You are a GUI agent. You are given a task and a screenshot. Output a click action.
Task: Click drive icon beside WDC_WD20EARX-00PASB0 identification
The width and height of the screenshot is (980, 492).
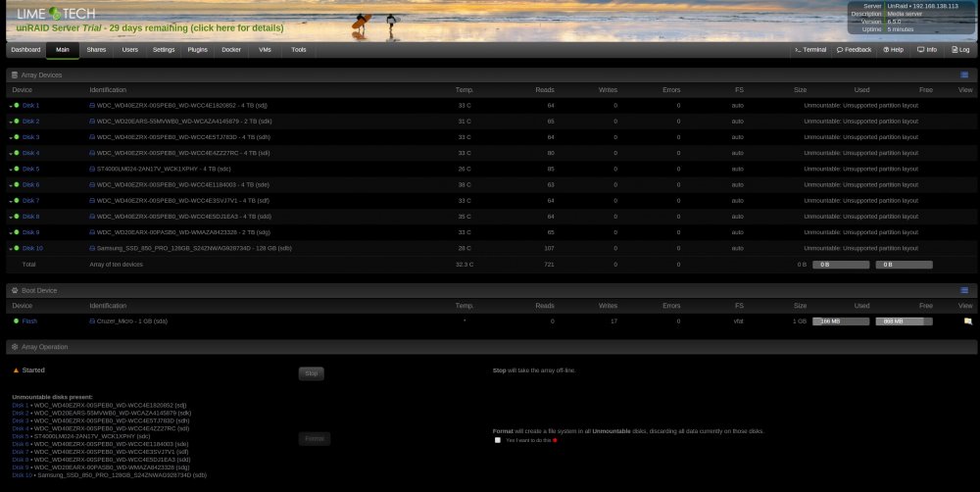coord(92,232)
